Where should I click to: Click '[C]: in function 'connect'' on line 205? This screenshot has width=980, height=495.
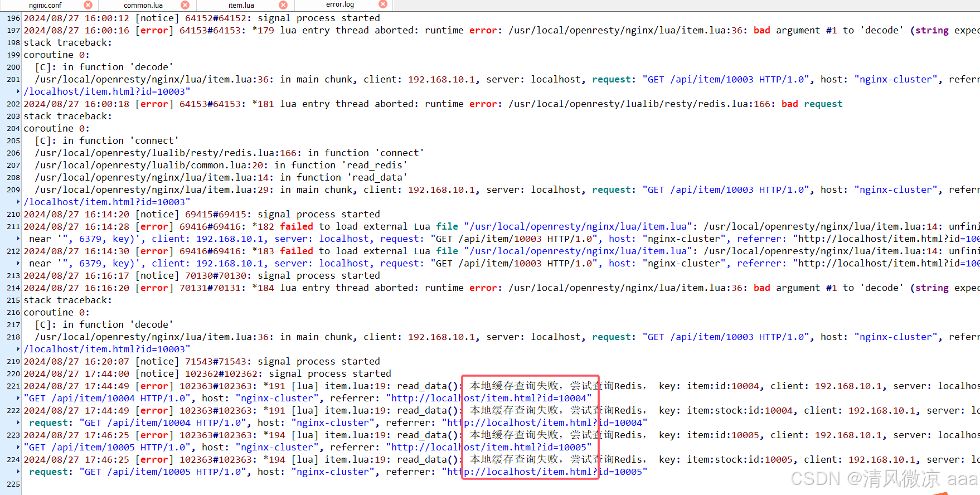(107, 141)
